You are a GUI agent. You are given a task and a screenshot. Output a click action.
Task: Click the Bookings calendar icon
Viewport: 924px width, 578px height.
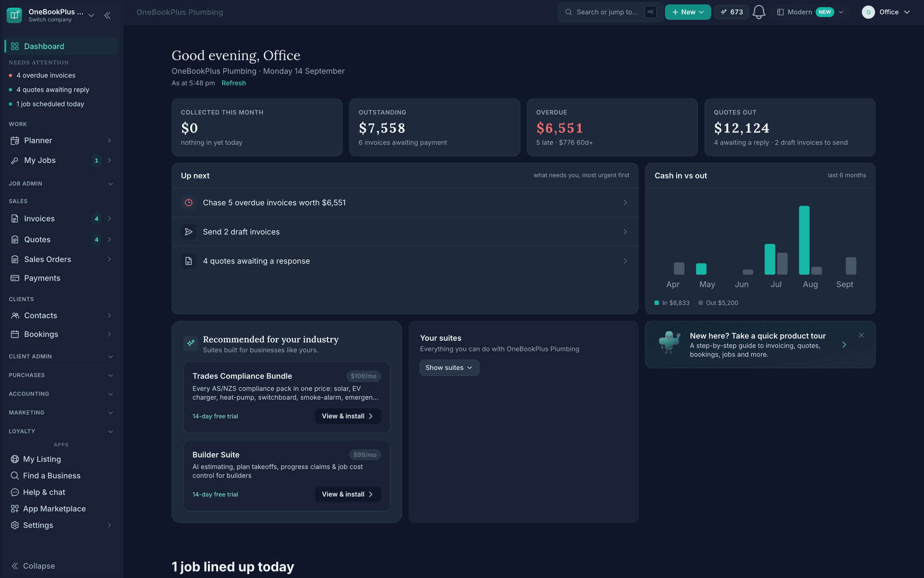click(x=15, y=334)
